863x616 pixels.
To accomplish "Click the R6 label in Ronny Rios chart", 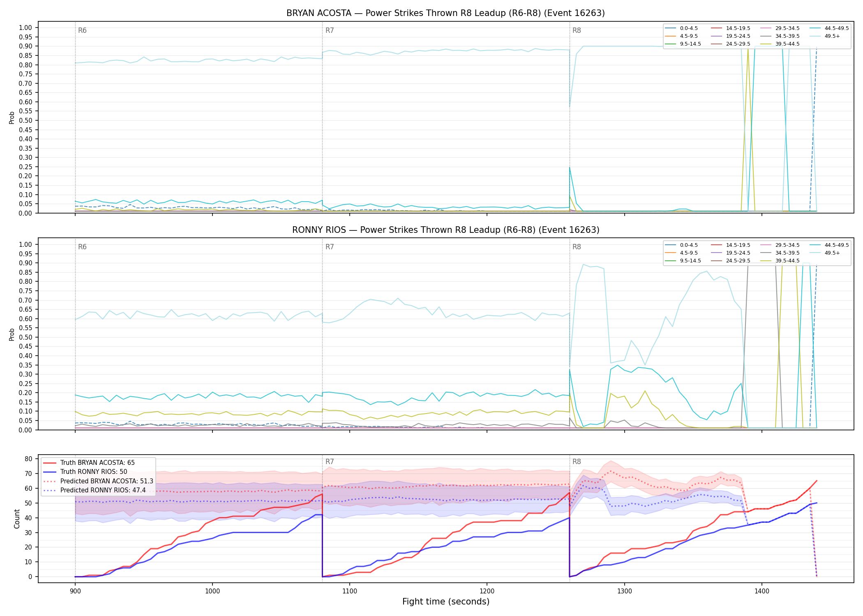I will coord(82,247).
